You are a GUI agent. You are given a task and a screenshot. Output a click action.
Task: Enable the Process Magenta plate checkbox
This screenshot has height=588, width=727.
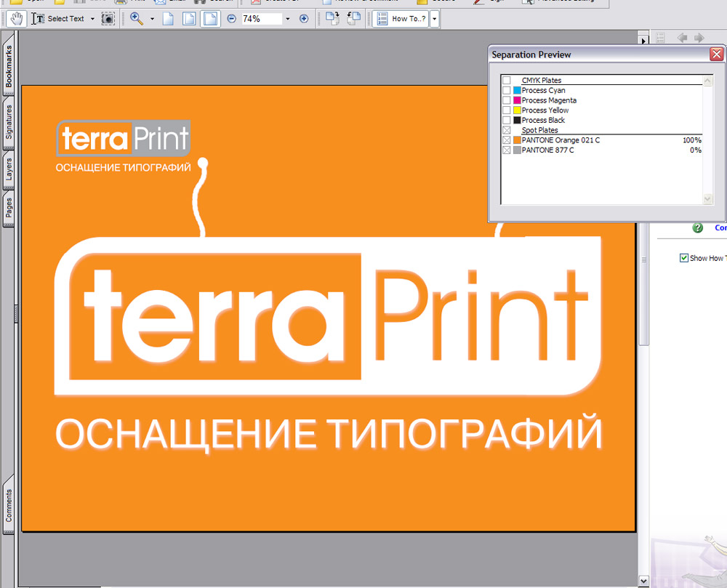(507, 100)
